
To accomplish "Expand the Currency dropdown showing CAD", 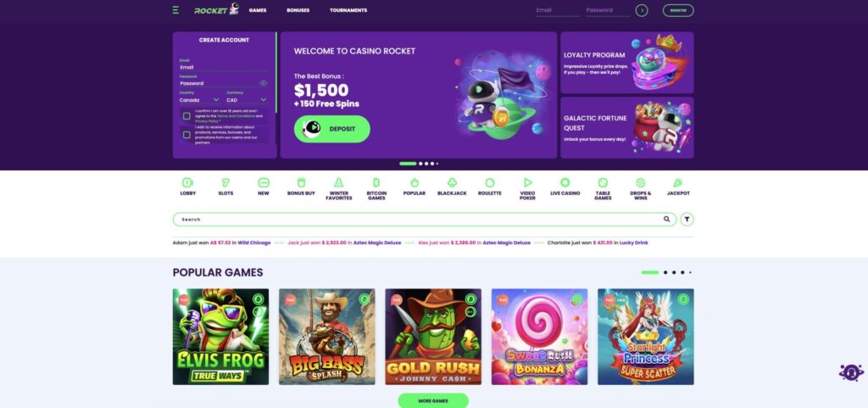I will [x=247, y=100].
